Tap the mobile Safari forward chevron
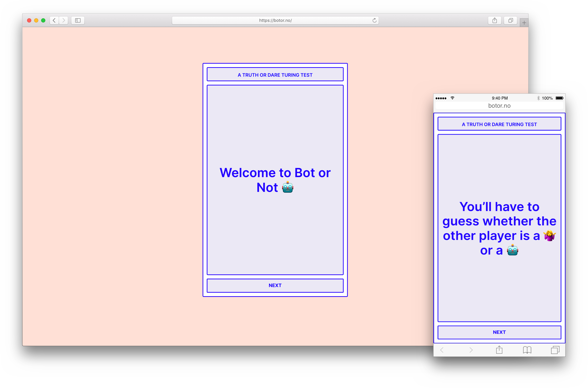Screen dimensions: 588x388 point(471,350)
